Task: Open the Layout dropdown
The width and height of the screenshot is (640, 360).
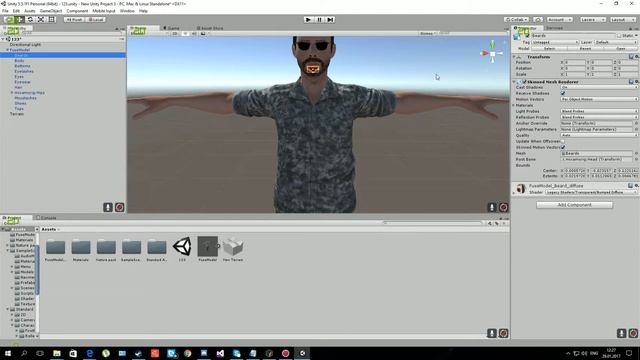Action: (x=622, y=20)
